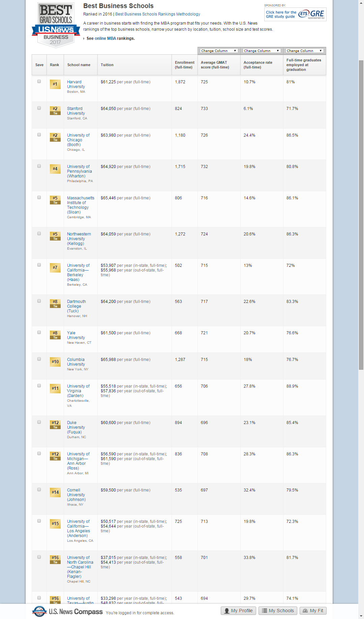This screenshot has height=619, width=364.
Task: Click the #14 rank badge for Cornell
Action: tap(55, 492)
